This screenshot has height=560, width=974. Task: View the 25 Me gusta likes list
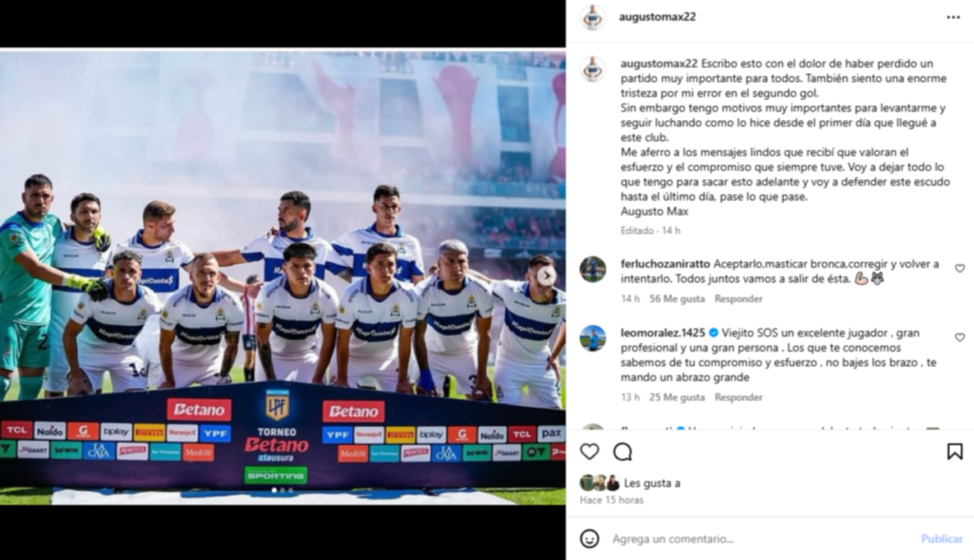click(677, 397)
